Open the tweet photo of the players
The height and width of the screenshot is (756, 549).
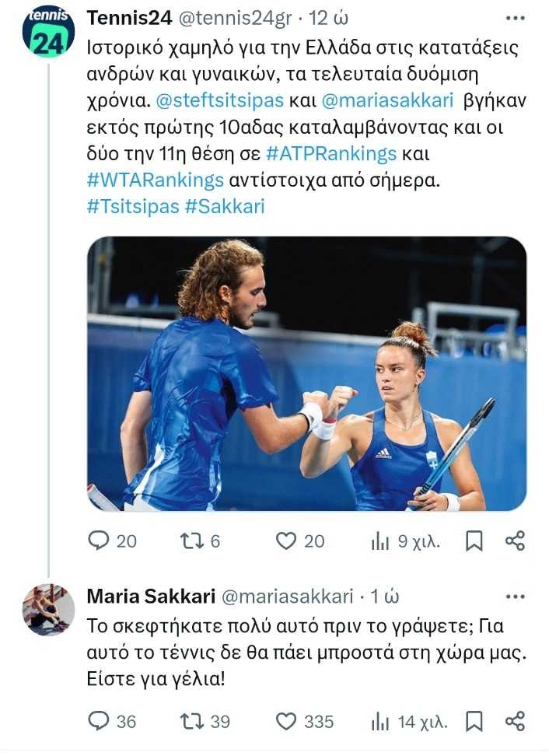pyautogui.click(x=306, y=373)
